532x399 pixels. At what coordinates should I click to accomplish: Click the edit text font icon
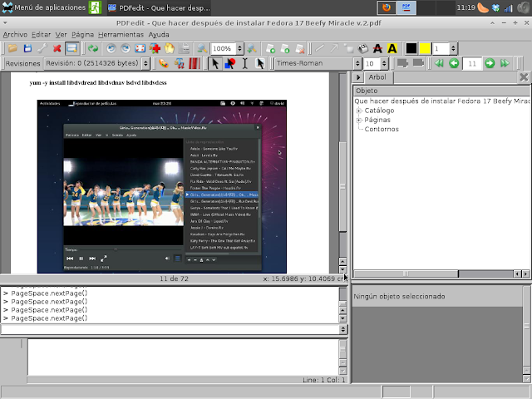coord(179,63)
